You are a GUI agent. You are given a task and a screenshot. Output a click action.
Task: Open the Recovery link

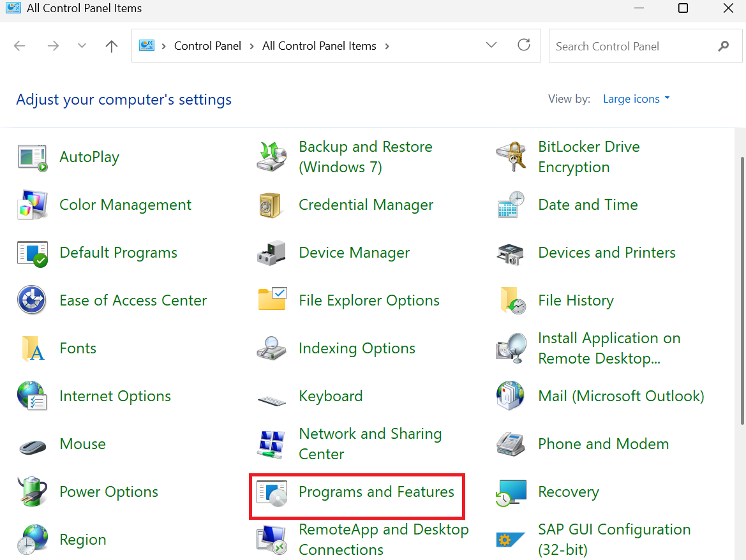[568, 492]
